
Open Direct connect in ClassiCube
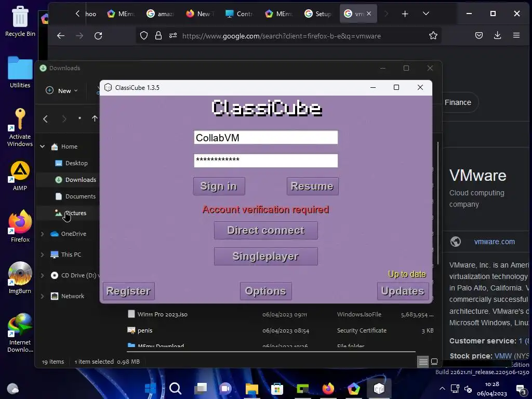pos(265,230)
